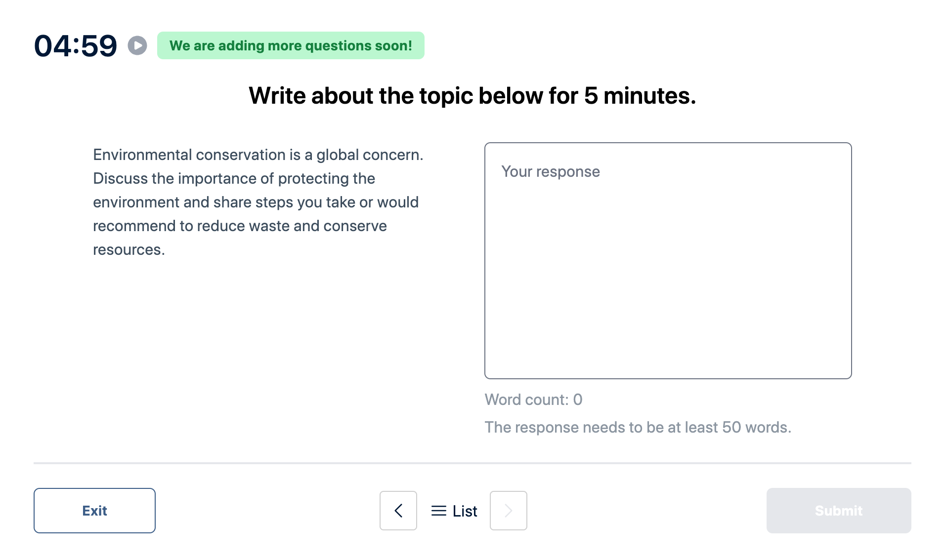Image resolution: width=945 pixels, height=560 pixels.
Task: Click the 'Discuss the importance' prompt line
Action: tap(234, 178)
